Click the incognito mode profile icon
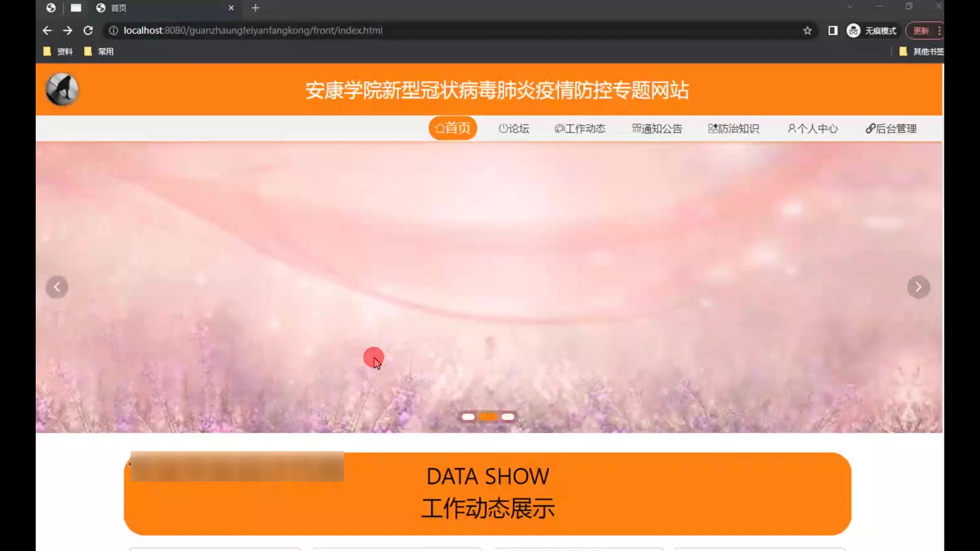The width and height of the screenshot is (980, 551). coord(853,31)
